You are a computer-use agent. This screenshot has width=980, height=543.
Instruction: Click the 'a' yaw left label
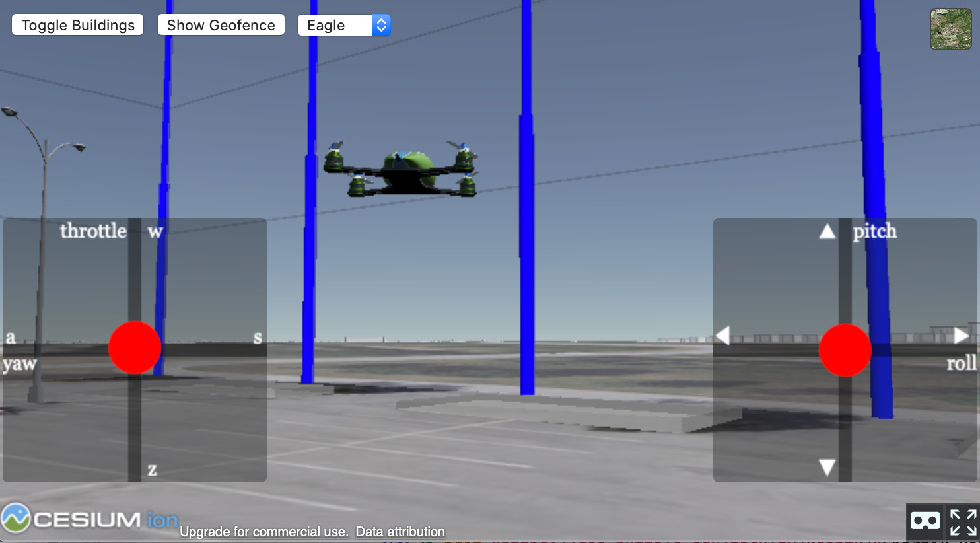pos(11,338)
